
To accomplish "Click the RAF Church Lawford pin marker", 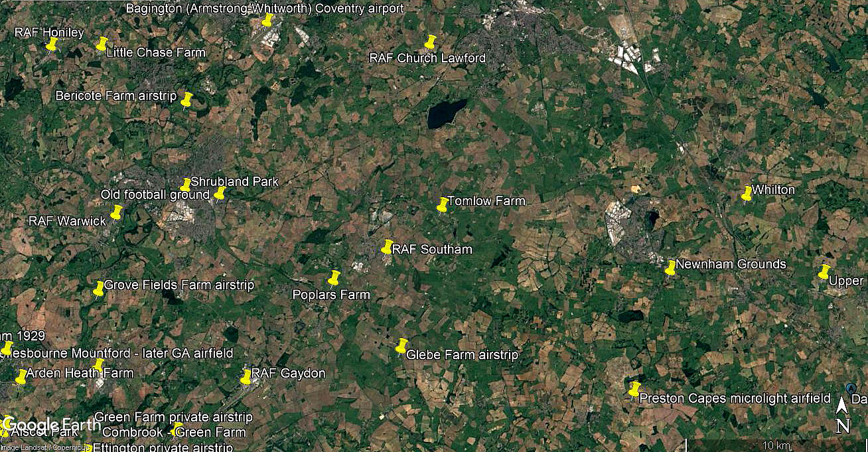I will 431,42.
